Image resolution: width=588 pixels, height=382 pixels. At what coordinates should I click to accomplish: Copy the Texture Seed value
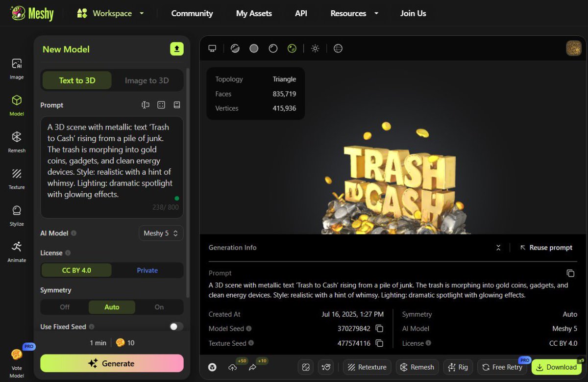pyautogui.click(x=379, y=343)
